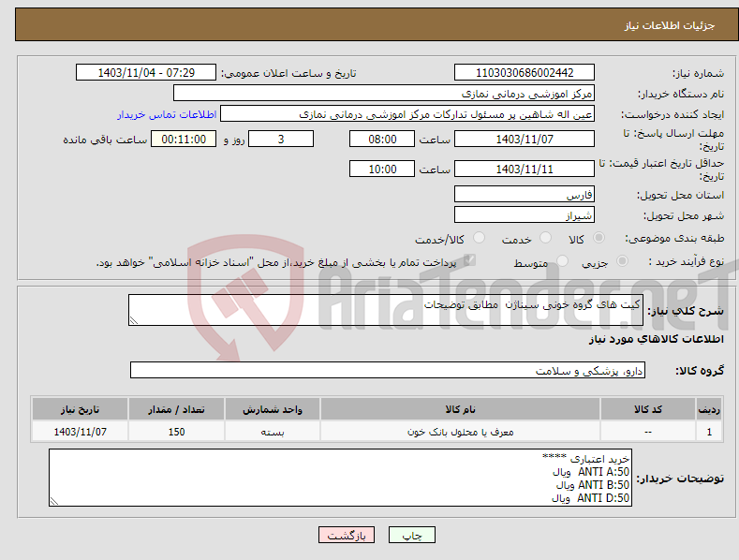Screen dimensions: 739x560
Task: Click the نام کالا column header
Action: 460,409
